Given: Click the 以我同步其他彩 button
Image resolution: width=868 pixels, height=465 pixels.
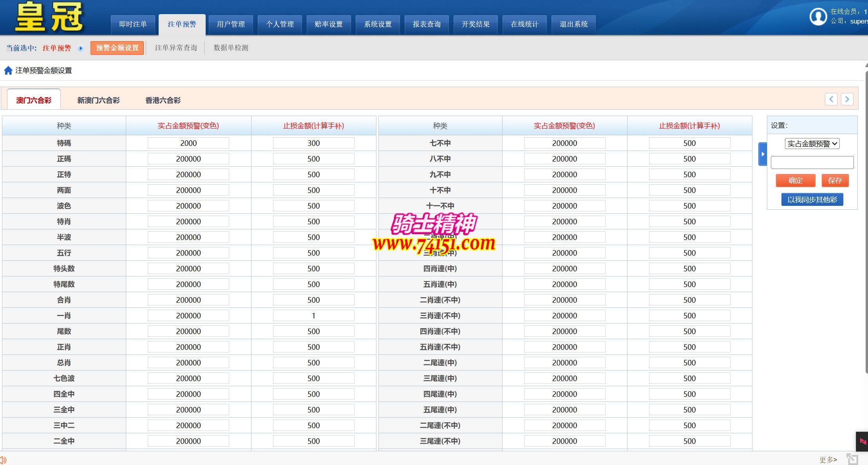Looking at the screenshot, I should point(812,200).
